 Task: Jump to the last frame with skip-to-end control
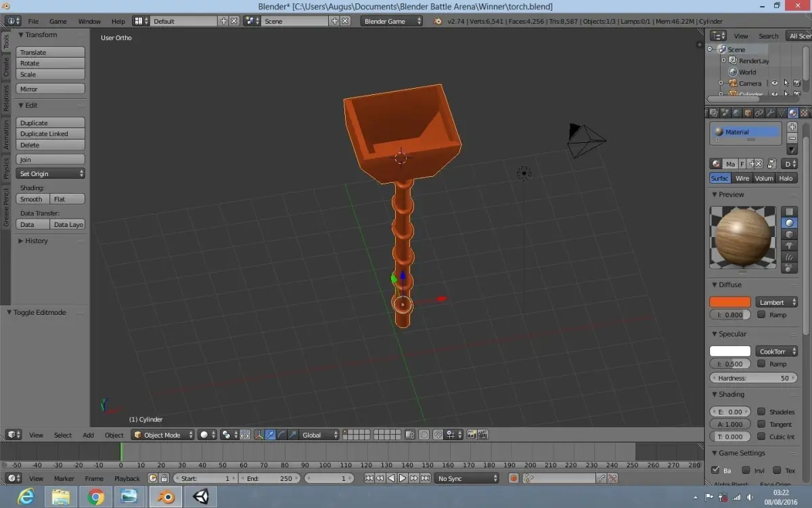pyautogui.click(x=426, y=478)
